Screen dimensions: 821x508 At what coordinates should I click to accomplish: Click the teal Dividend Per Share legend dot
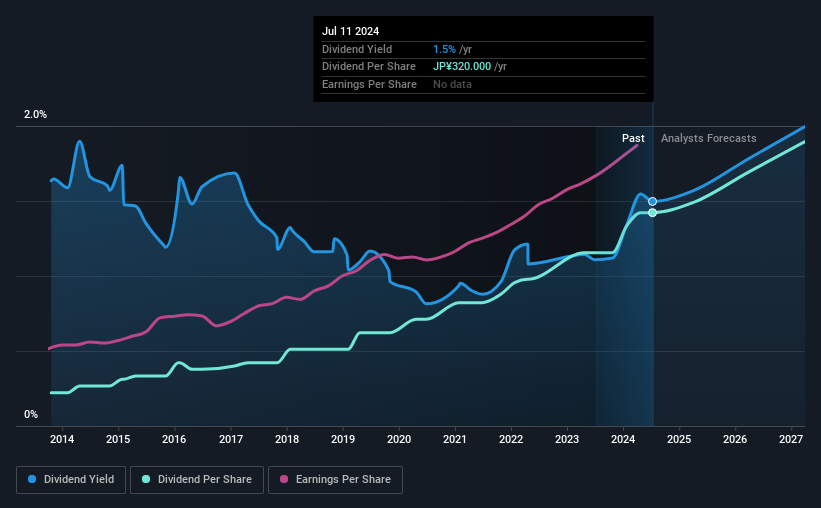pos(146,479)
